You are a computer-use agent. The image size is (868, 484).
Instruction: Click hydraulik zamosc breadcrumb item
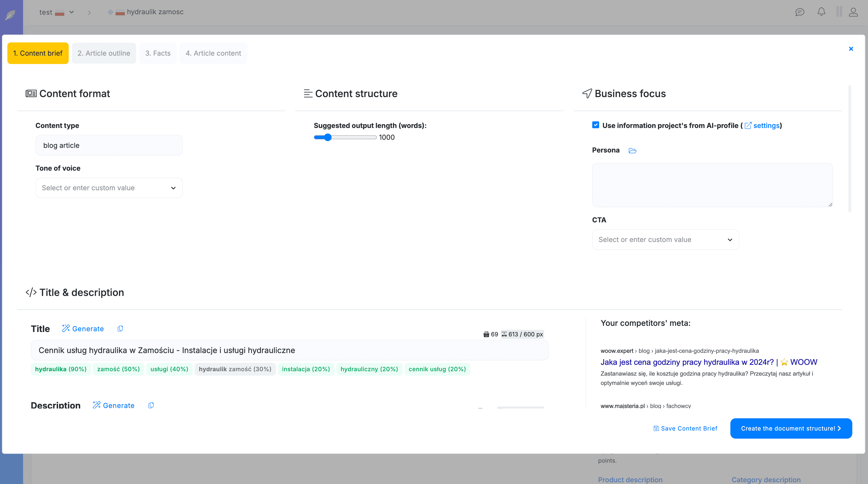point(155,12)
